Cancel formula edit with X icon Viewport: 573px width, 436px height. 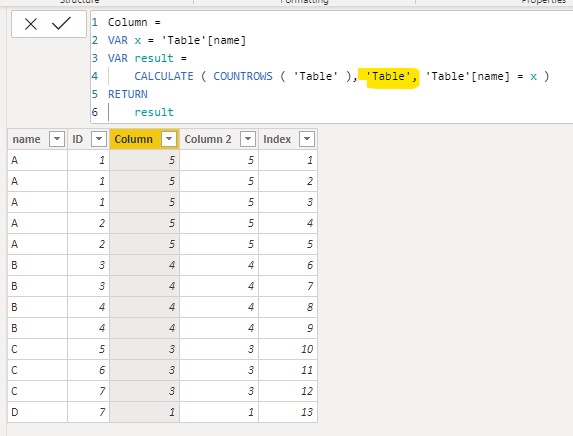click(31, 24)
